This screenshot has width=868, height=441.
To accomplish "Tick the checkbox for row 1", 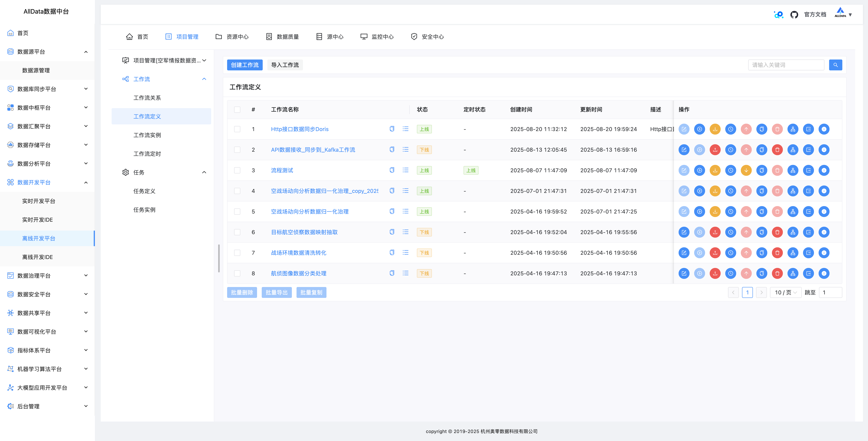I will (237, 129).
